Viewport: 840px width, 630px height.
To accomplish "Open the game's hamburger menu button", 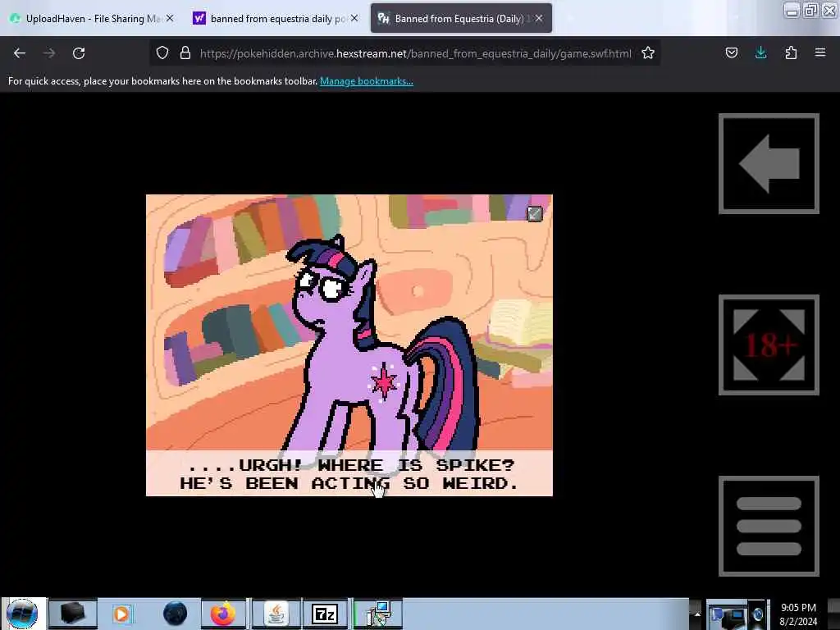I will 769,526.
